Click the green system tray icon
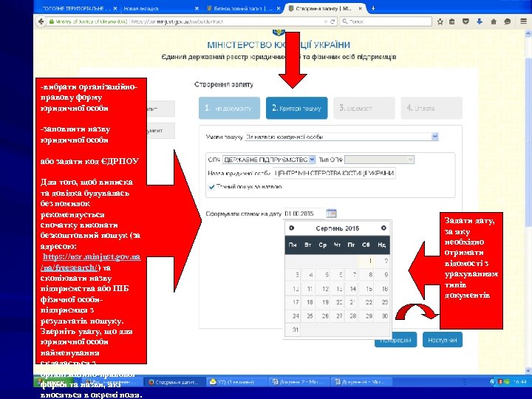The height and width of the screenshot is (399, 532). (507, 382)
